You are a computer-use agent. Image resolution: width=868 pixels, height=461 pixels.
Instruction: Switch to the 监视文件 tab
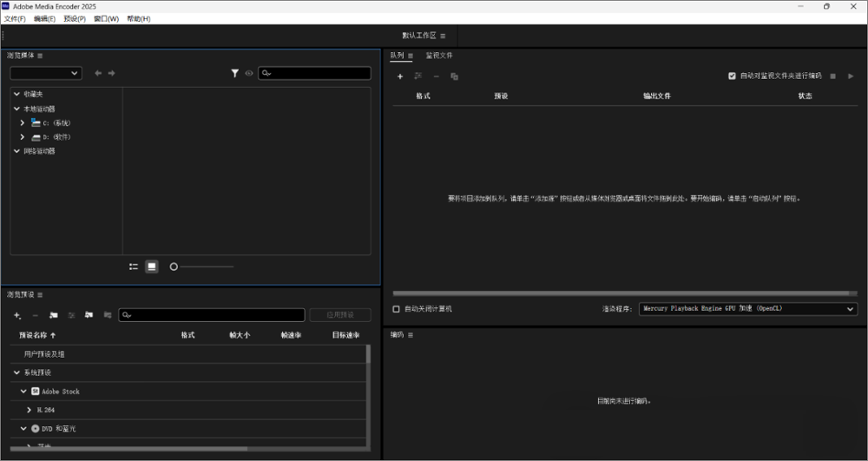(439, 56)
